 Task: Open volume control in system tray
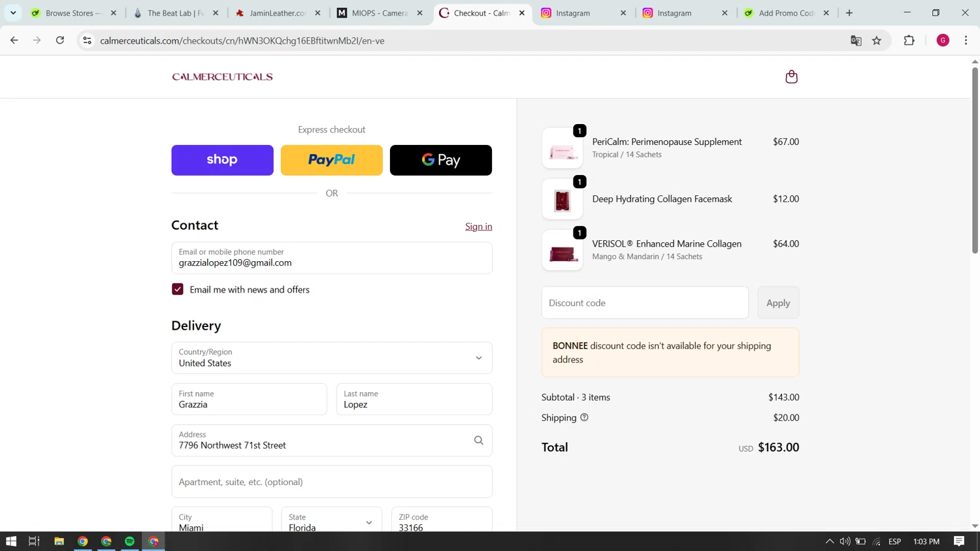(x=845, y=541)
